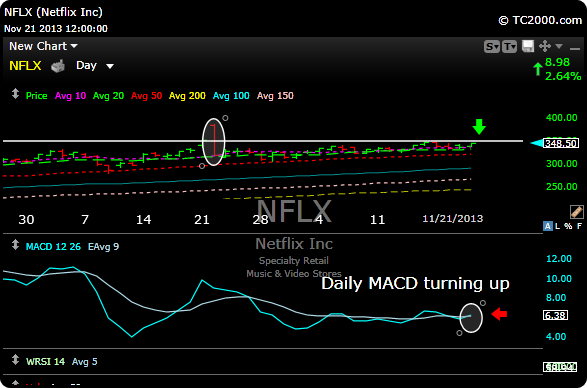The width and height of the screenshot is (587, 388).
Task: Select the green Price legend label
Action: pyautogui.click(x=36, y=96)
